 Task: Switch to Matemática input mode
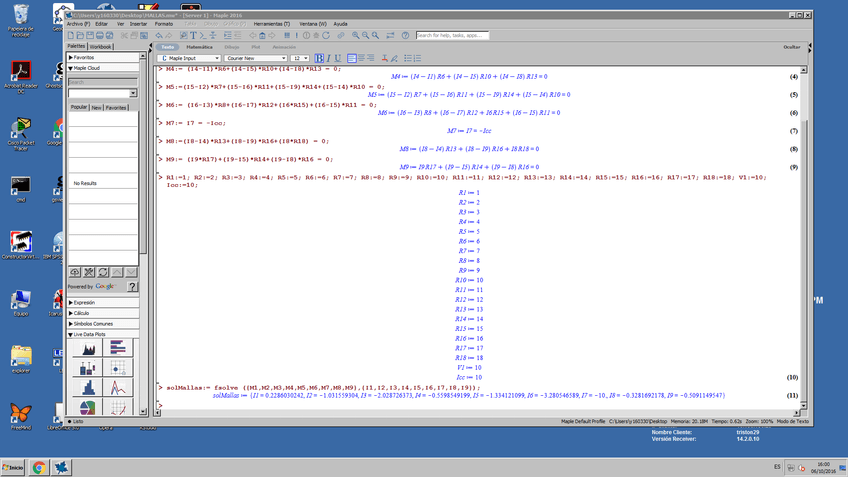[199, 47]
